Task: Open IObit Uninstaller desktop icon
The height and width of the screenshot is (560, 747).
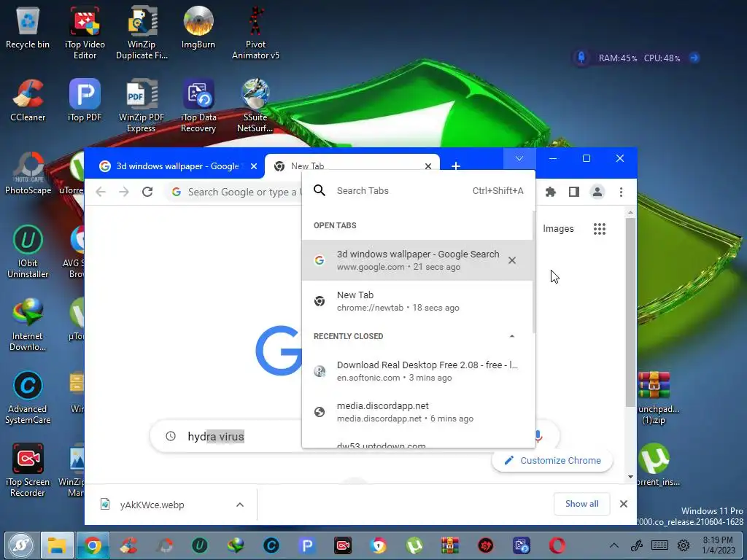Action: click(x=28, y=252)
